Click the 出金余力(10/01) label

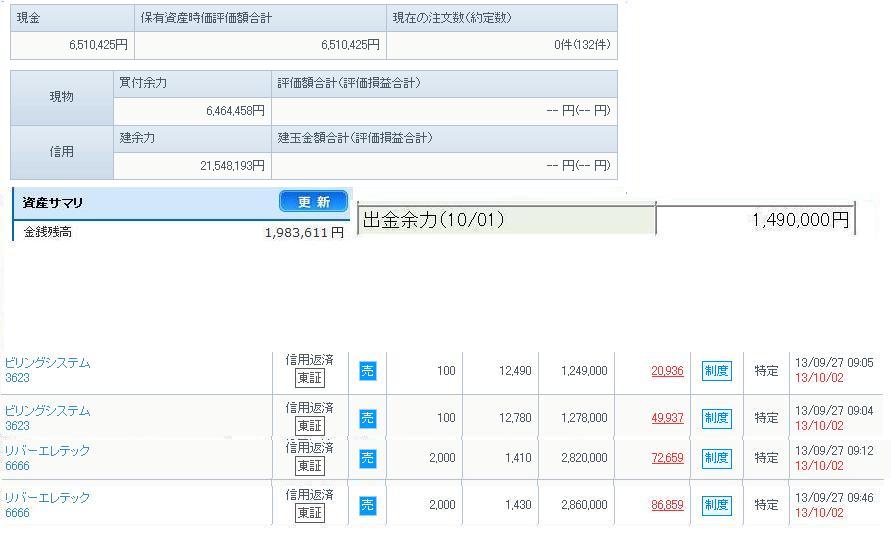tap(434, 220)
